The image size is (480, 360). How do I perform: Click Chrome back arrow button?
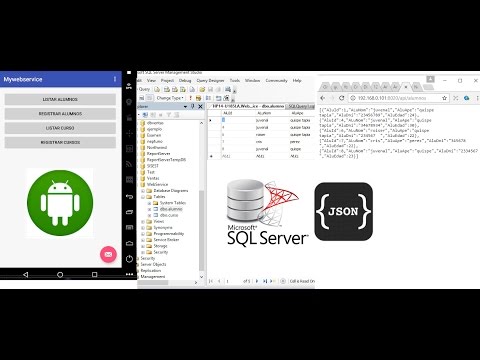pos(323,98)
